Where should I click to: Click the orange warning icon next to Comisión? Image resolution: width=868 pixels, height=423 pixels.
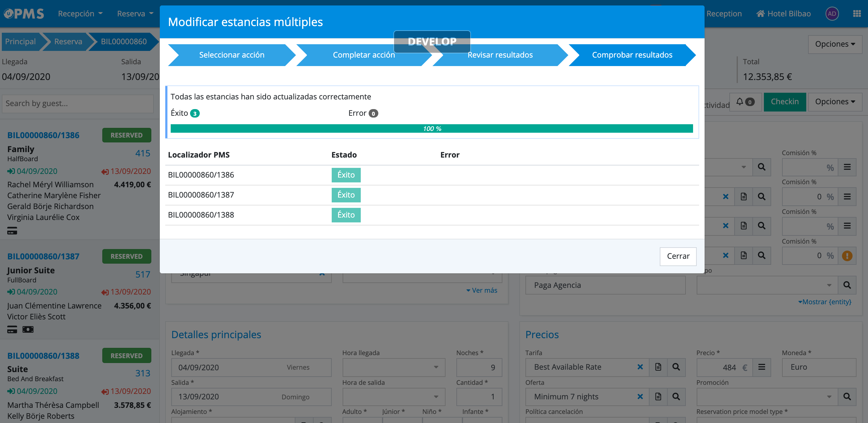pos(847,256)
